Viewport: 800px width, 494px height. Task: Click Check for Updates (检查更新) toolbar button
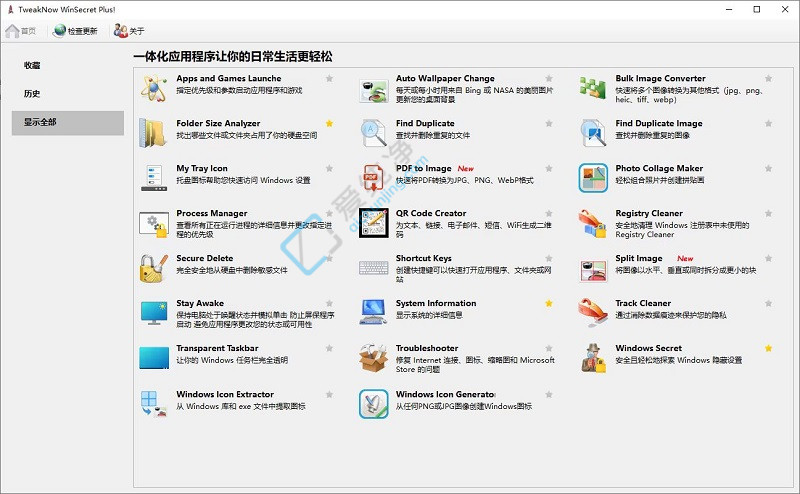coord(75,31)
